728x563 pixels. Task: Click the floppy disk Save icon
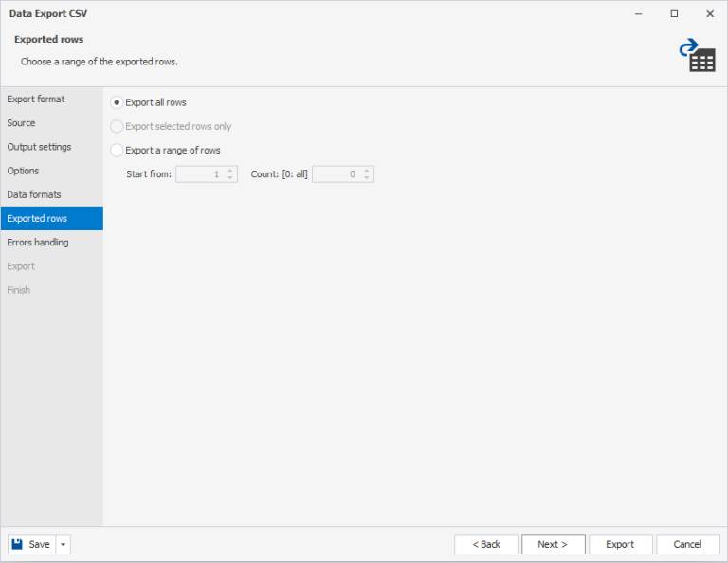click(19, 544)
